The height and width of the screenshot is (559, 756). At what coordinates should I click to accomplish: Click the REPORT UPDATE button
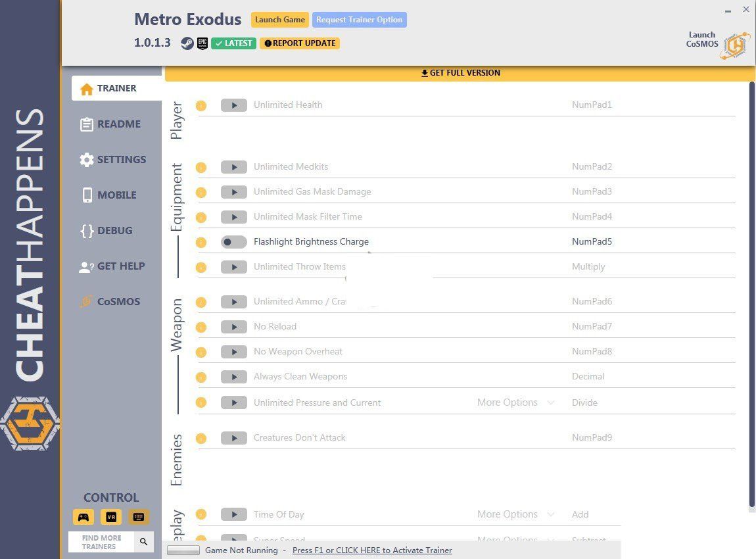[300, 43]
